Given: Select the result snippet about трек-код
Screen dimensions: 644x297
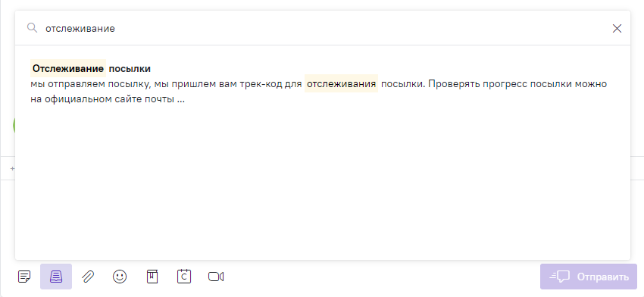Looking at the screenshot, I should pyautogui.click(x=318, y=92).
